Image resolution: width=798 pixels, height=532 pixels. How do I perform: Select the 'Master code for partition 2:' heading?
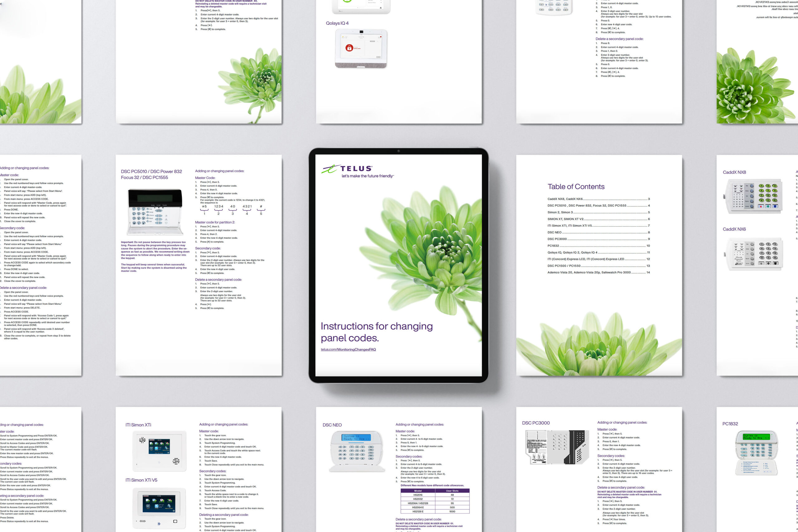click(x=215, y=223)
